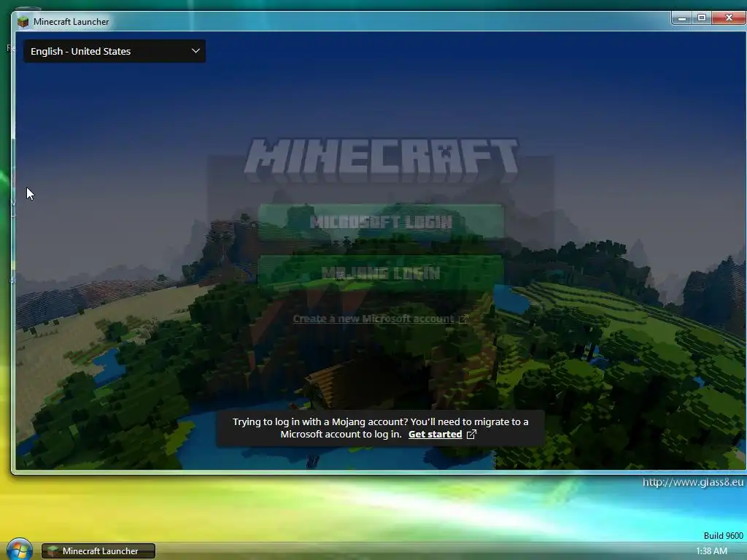747x560 pixels.
Task: Minimize the Minecraft Launcher window
Action: [682, 18]
